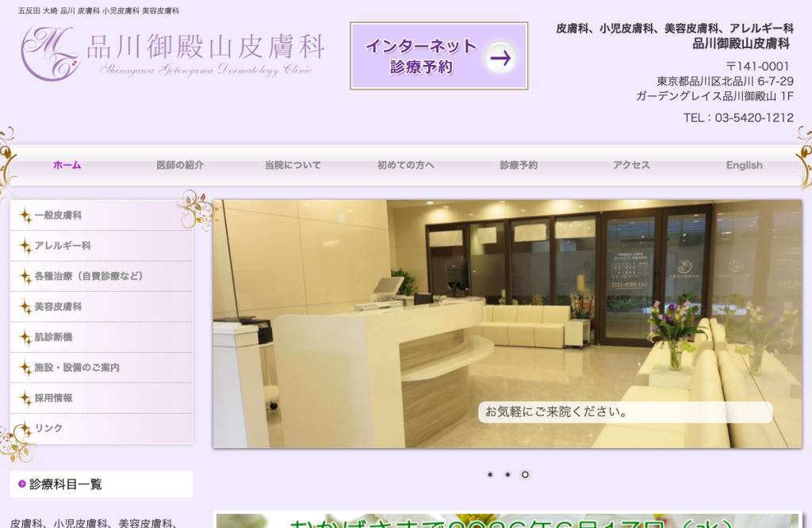Click the purple bullet beside 診療科目一覧
Screen dimensions: 812x528
point(21,484)
